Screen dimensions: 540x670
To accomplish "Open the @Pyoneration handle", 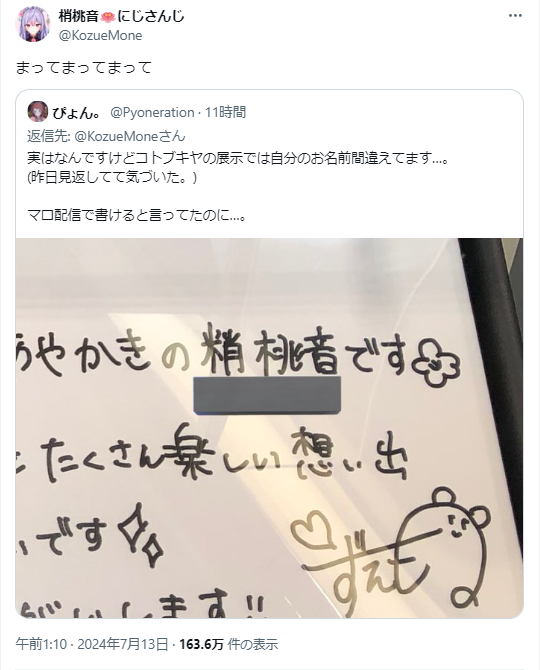I will tap(152, 112).
